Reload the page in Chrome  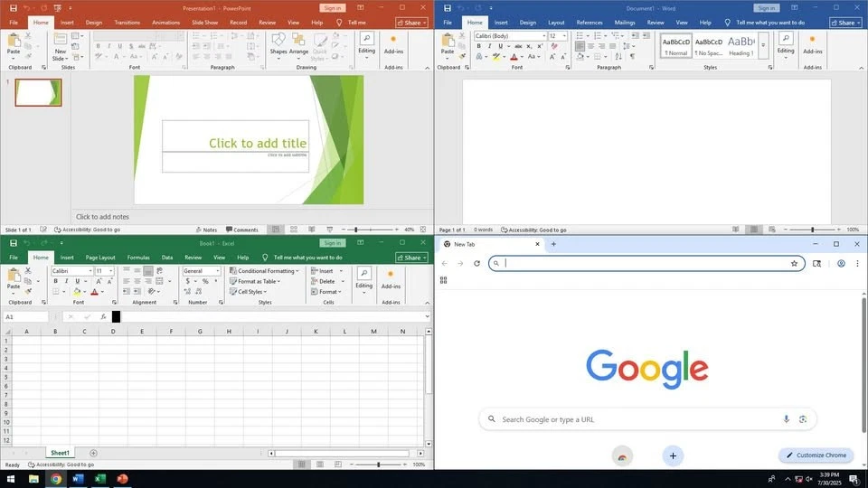(x=476, y=263)
